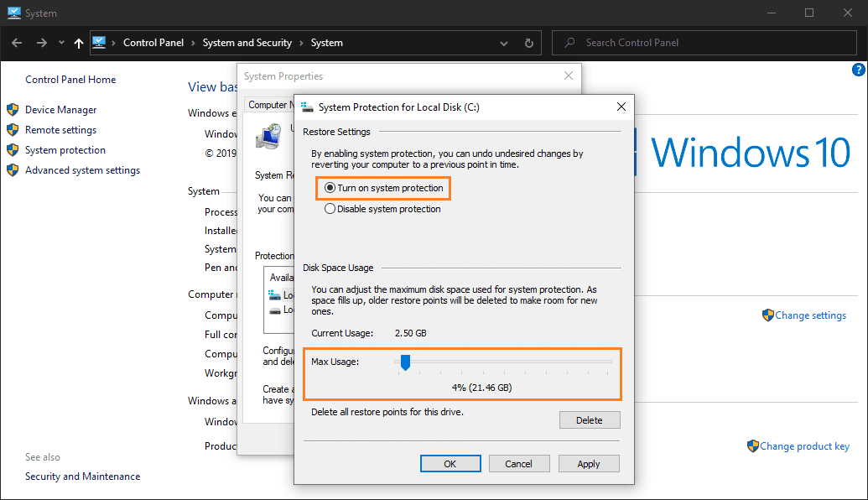868x500 pixels.
Task: Click Change product key link
Action: 804,445
